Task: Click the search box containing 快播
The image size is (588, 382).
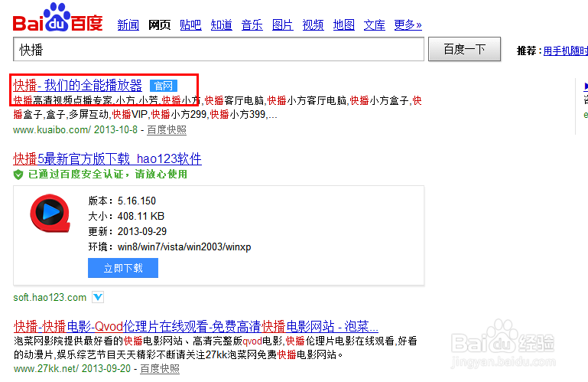Action: pyautogui.click(x=219, y=49)
